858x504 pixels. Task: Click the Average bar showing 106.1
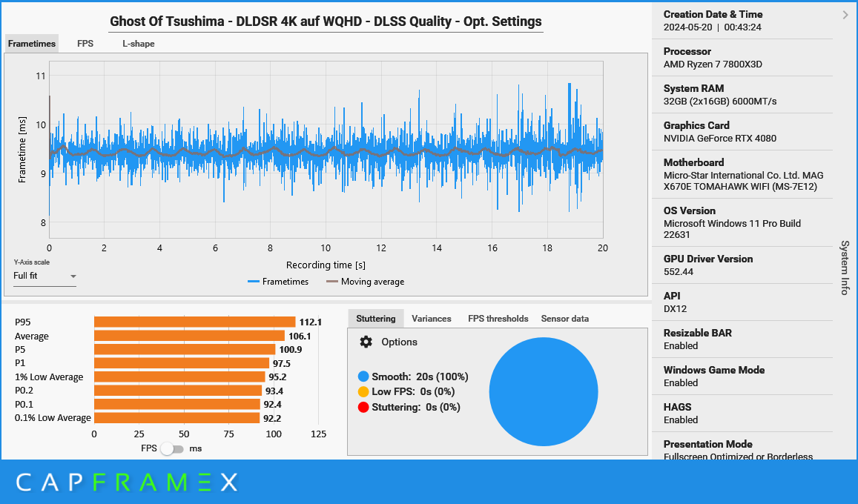189,336
